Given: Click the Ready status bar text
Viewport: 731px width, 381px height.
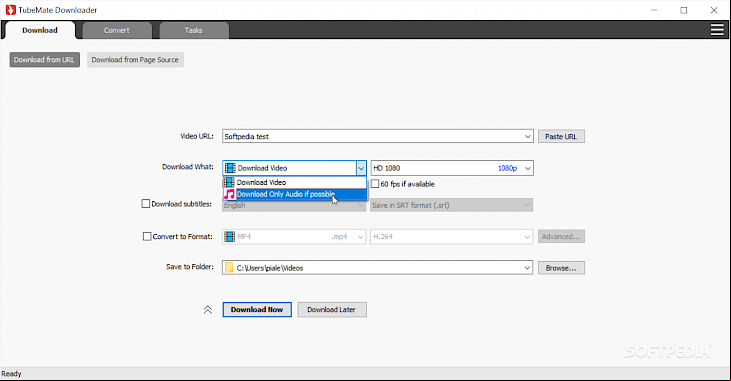Looking at the screenshot, I should coord(11,374).
